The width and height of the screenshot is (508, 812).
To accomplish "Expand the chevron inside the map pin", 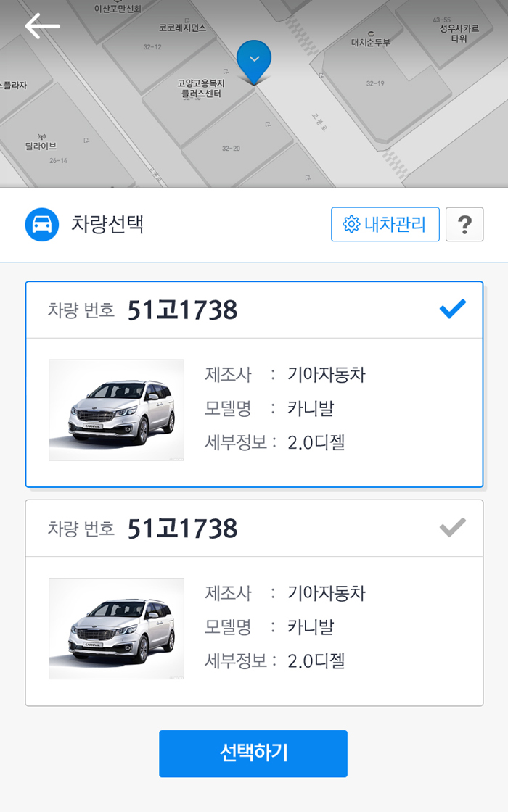I will click(253, 57).
